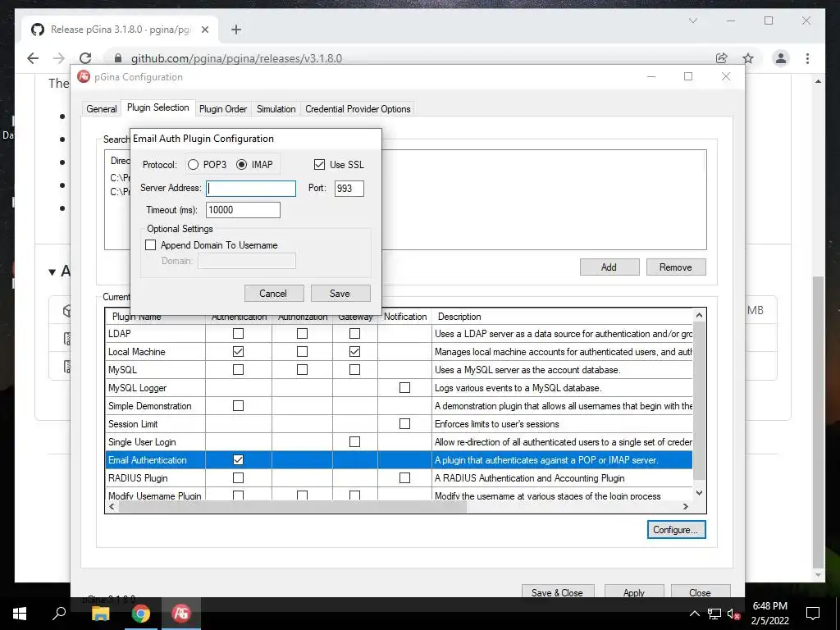This screenshot has height=630, width=840.
Task: Click plugin list scroll-up arrow
Action: (x=699, y=316)
